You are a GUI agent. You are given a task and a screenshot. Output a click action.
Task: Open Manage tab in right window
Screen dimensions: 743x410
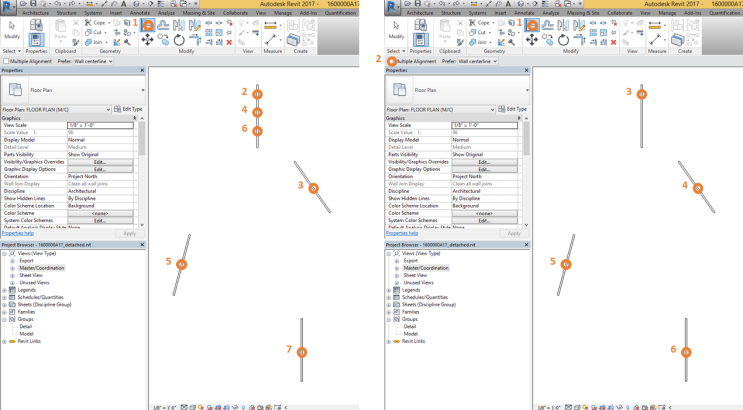click(x=667, y=13)
